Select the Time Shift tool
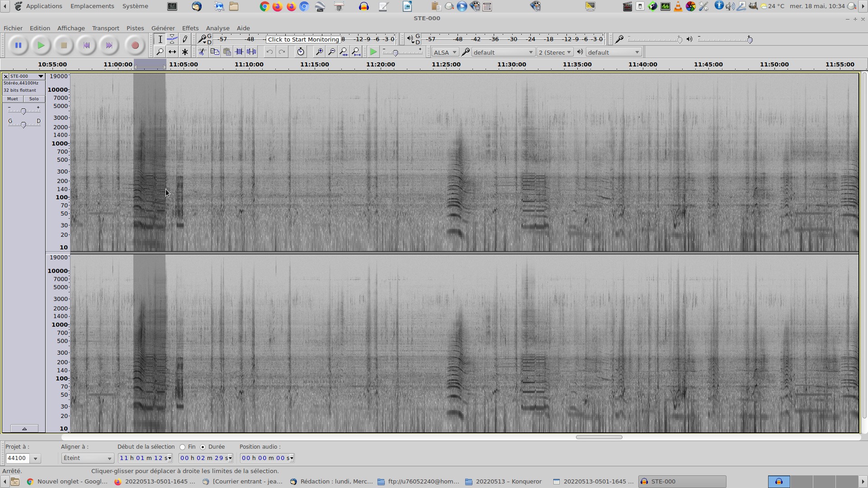The width and height of the screenshot is (868, 488). point(172,52)
